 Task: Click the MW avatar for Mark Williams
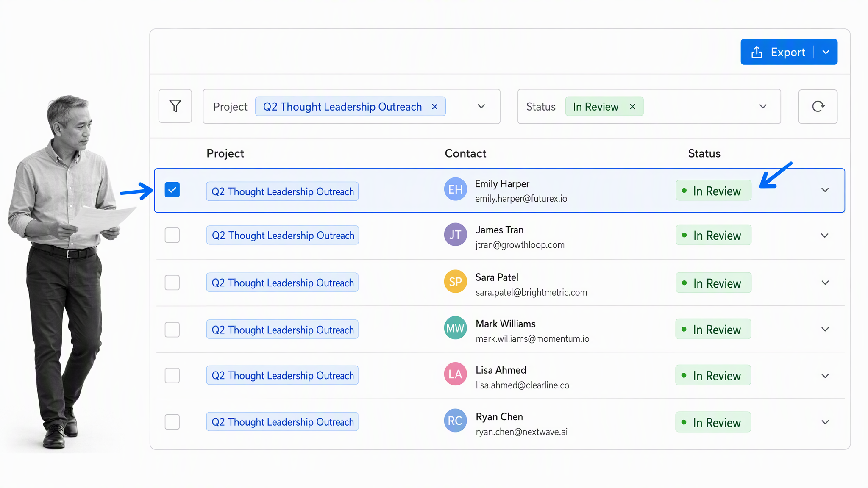click(456, 328)
